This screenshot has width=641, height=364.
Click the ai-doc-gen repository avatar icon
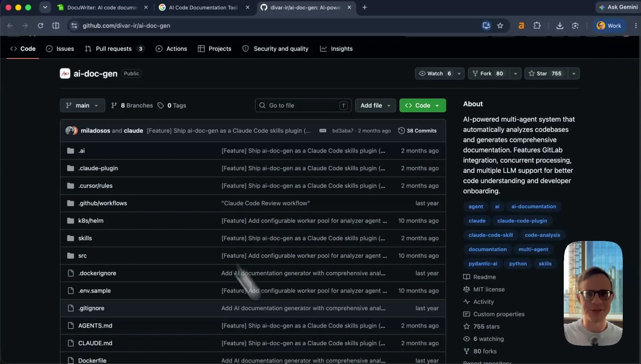[x=65, y=73]
